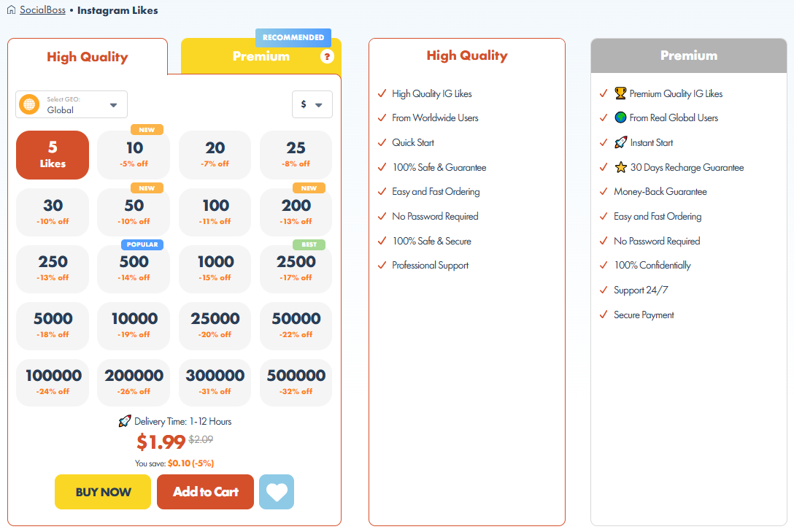Viewport: 794px width, 532px height.
Task: Select the 500000 likes package tile
Action: tap(296, 382)
